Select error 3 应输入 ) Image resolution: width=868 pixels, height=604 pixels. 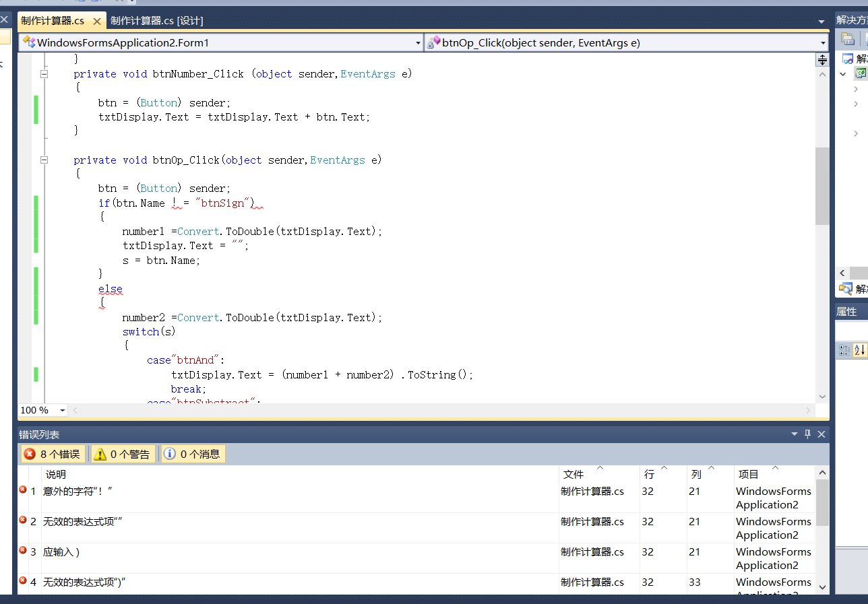point(416,558)
